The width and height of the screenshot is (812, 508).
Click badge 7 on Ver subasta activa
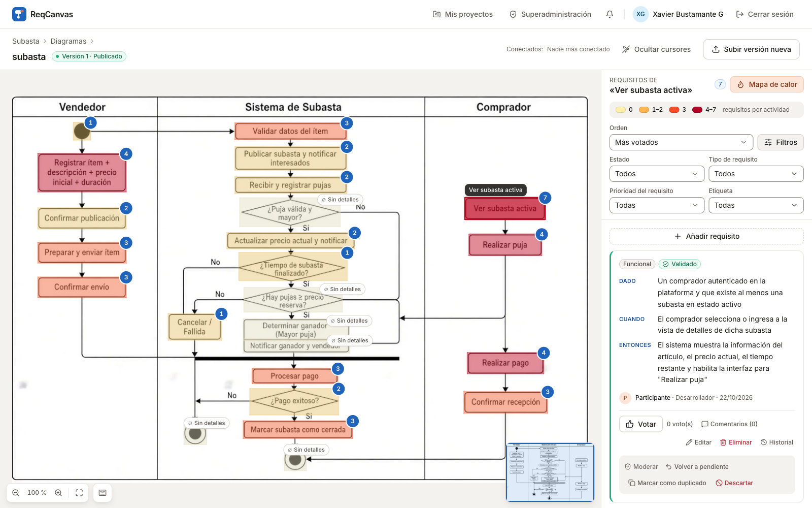click(545, 198)
